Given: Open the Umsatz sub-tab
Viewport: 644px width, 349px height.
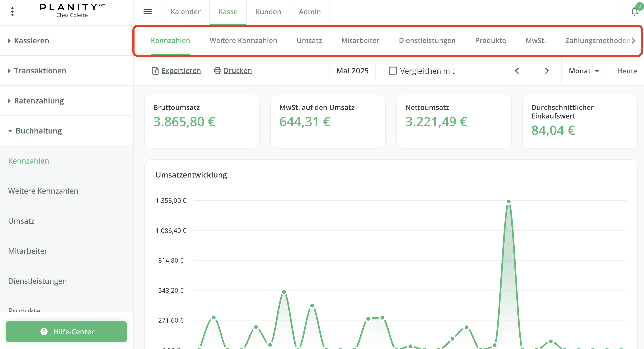Looking at the screenshot, I should pyautogui.click(x=309, y=41).
